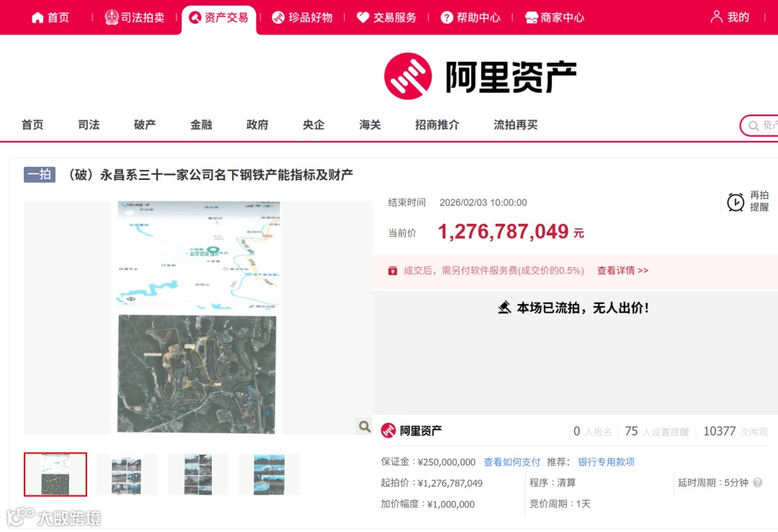Select the third photo thumbnail
This screenshot has width=778, height=532.
pos(198,474)
